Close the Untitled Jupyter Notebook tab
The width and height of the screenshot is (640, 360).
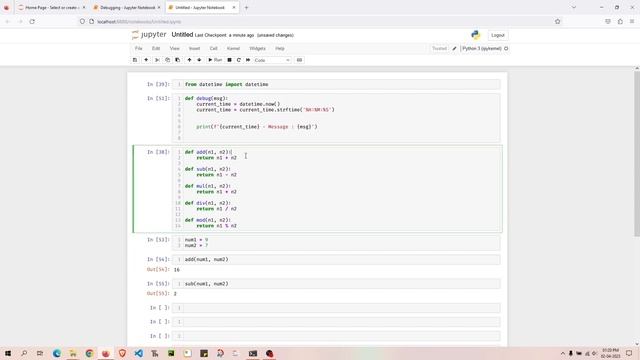pyautogui.click(x=234, y=7)
